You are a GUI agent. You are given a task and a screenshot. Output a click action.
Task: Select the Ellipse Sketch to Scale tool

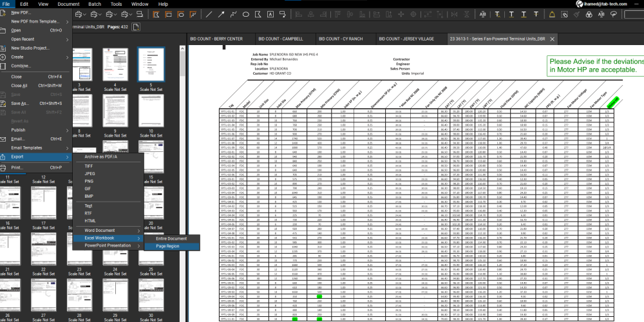click(181, 14)
